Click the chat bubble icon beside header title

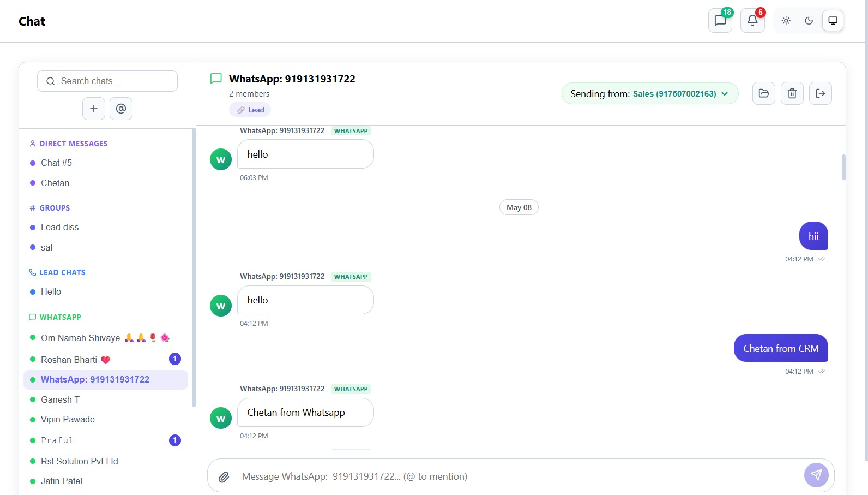coord(216,79)
